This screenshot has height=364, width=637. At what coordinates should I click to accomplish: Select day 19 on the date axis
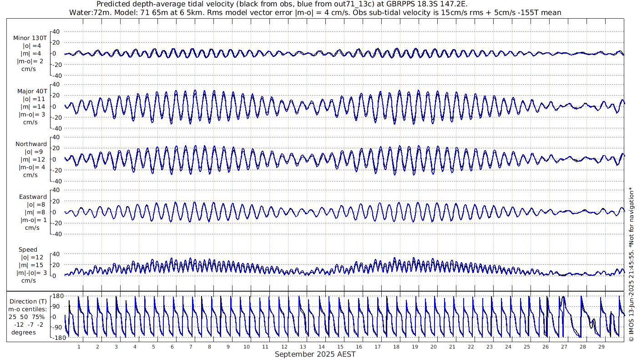pyautogui.click(x=415, y=347)
